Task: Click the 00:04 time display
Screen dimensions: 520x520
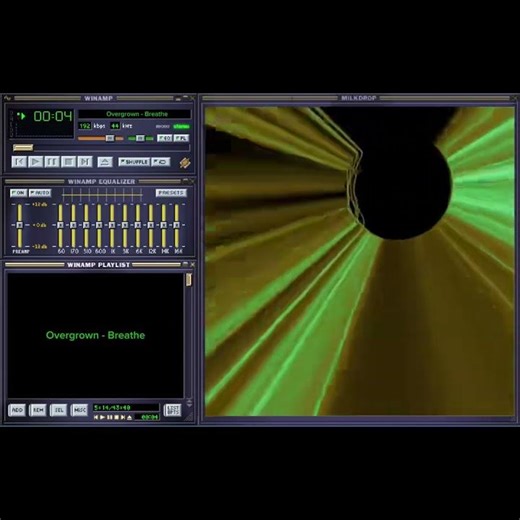Action: [x=53, y=116]
